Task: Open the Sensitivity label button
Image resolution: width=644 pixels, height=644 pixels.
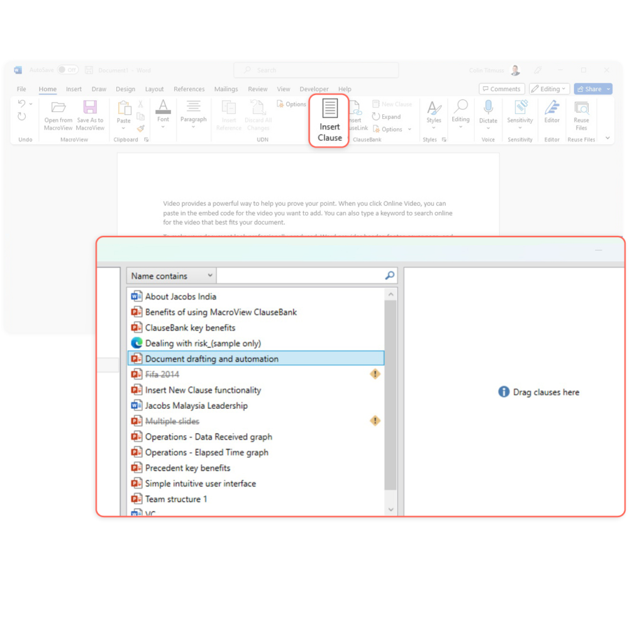Action: (520, 115)
